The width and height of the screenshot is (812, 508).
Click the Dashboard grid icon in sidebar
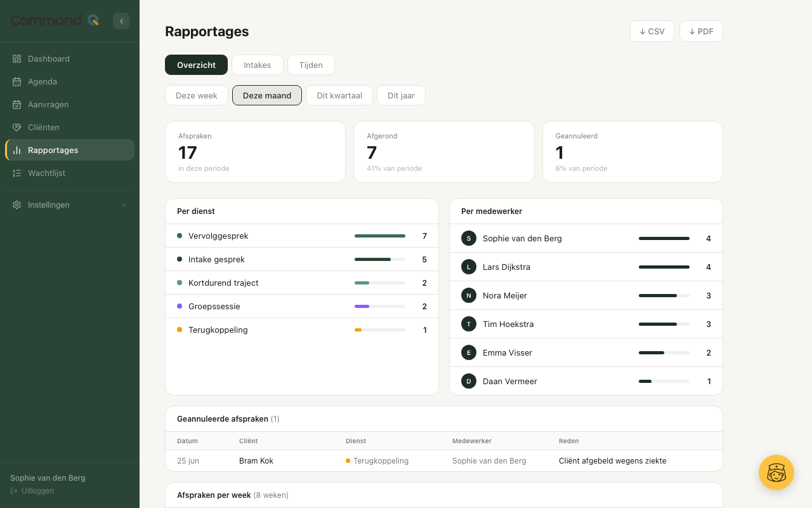coord(17,58)
